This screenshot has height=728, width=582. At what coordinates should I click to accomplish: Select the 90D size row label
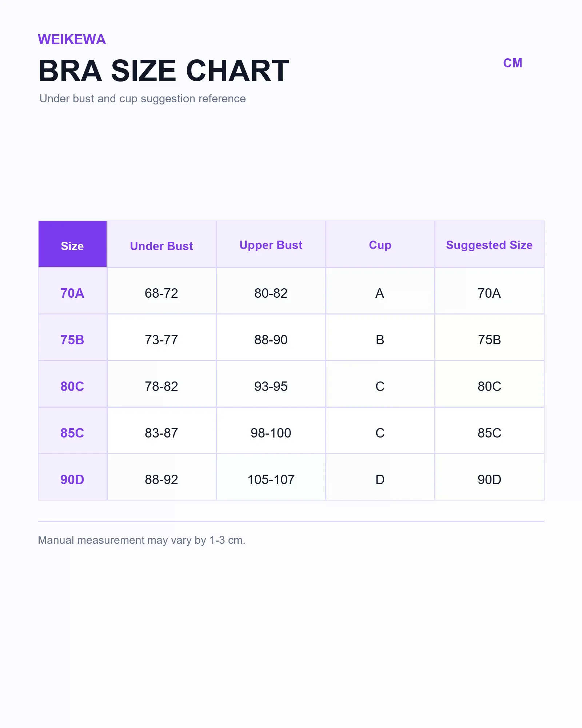click(x=72, y=477)
